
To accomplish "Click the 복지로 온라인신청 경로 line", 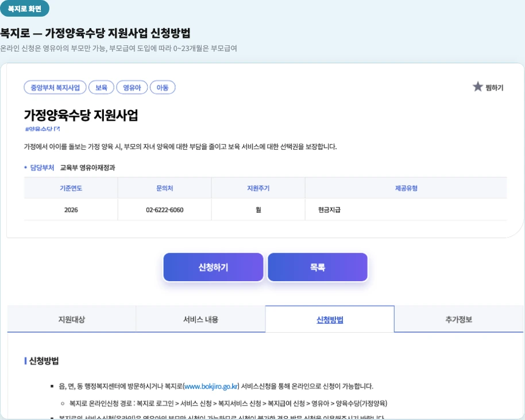I will click(228, 403).
